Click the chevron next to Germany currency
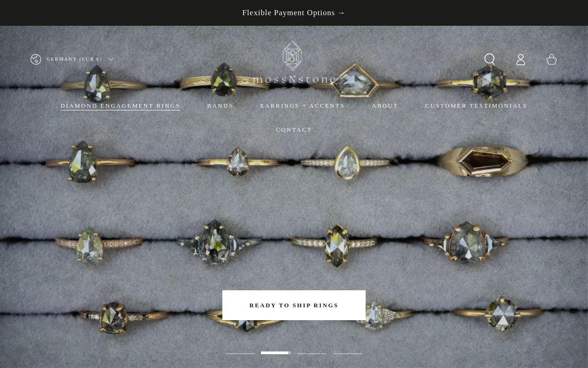 [111, 59]
